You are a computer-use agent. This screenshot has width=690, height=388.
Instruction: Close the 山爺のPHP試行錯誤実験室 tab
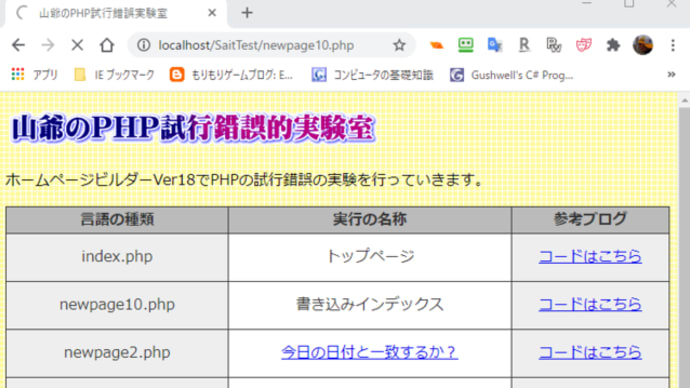212,13
